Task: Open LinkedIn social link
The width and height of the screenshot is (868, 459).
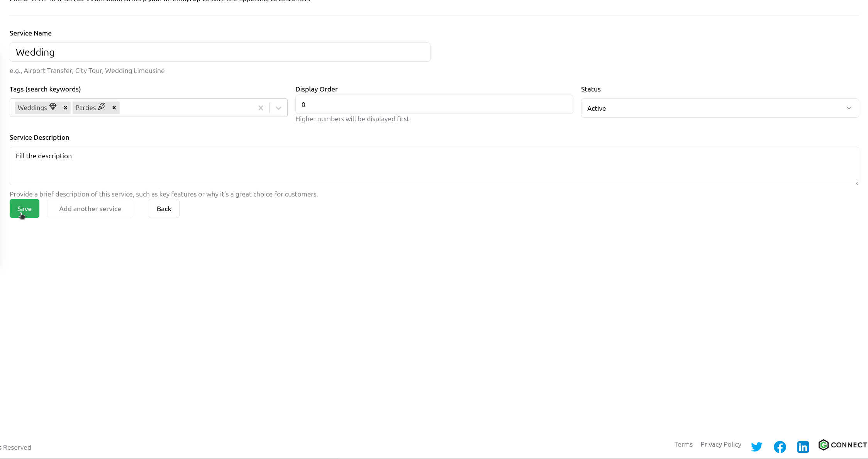Action: [x=803, y=447]
